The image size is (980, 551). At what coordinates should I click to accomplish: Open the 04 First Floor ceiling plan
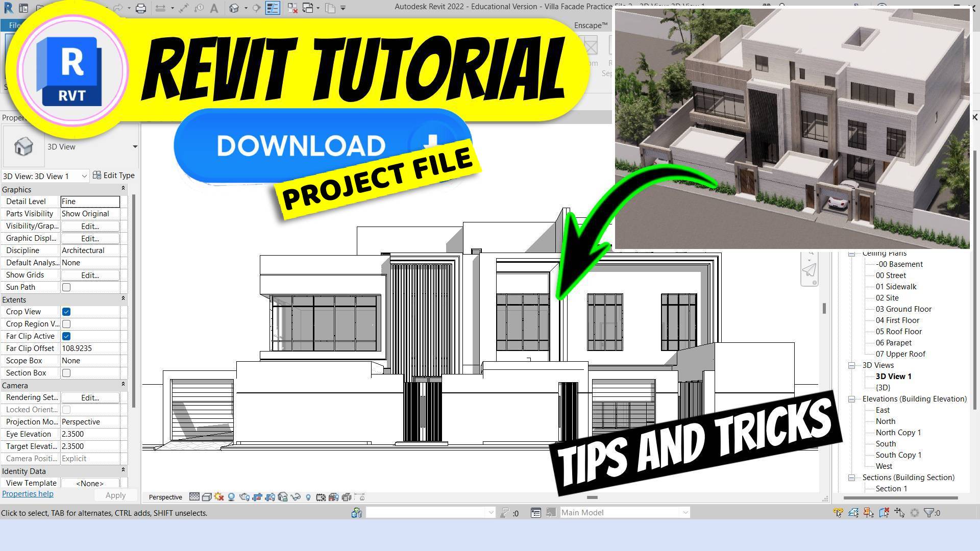click(897, 320)
